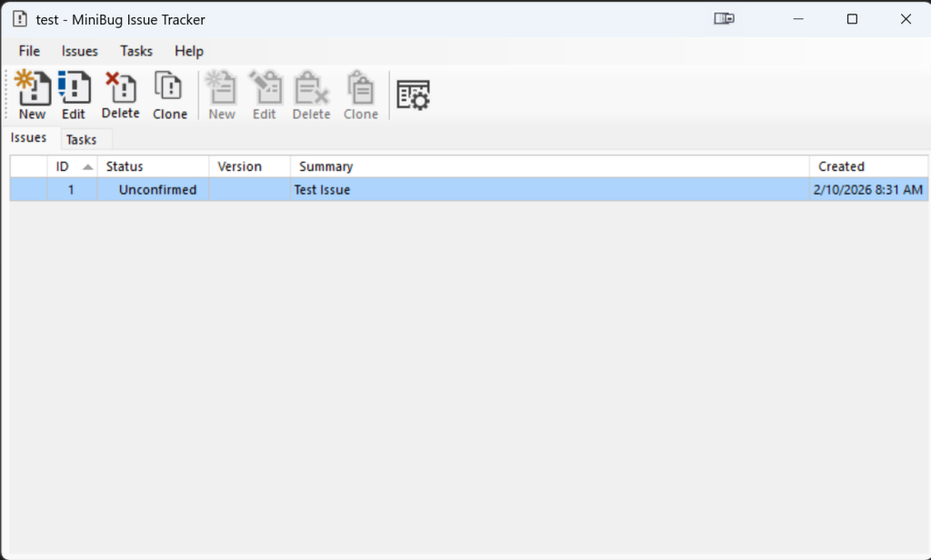Sort by the Created column header
Image resolution: width=931 pixels, height=560 pixels.
tap(841, 166)
